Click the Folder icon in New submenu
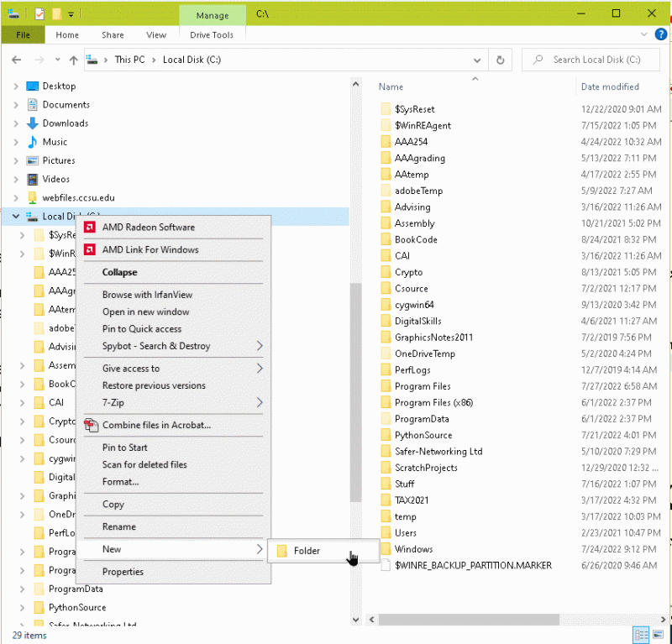 [x=282, y=551]
